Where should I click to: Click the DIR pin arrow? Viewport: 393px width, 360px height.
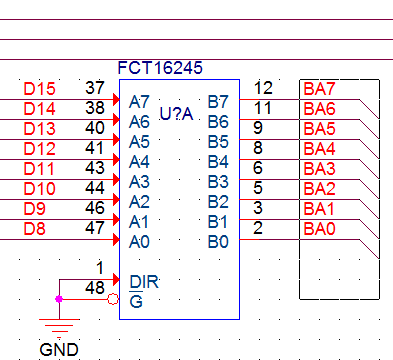pyautogui.click(x=116, y=279)
